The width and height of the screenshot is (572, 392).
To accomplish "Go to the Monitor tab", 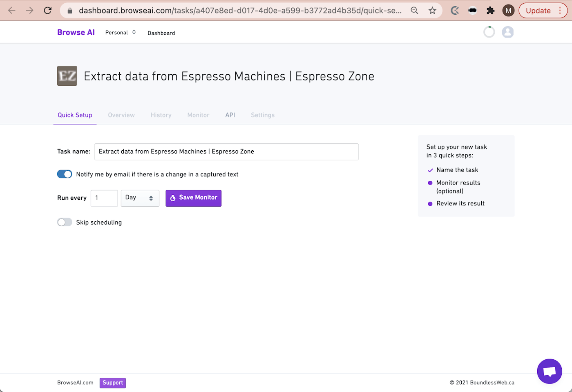I will 198,115.
